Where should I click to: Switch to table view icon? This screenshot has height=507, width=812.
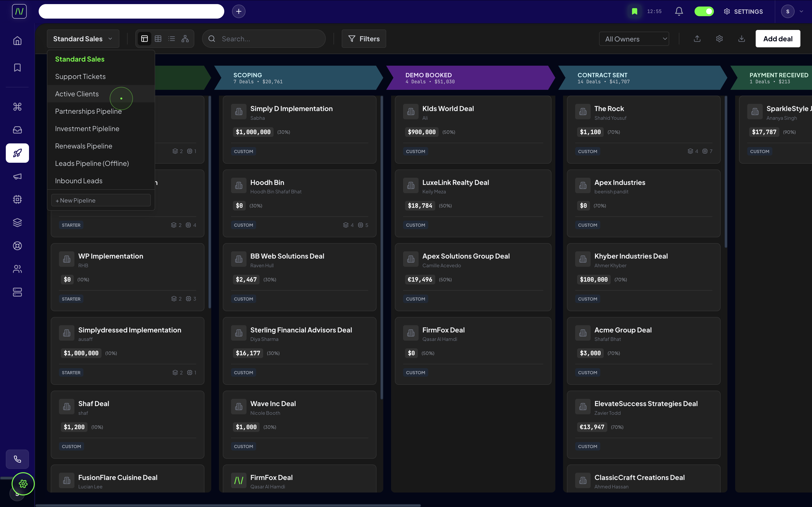pos(158,39)
